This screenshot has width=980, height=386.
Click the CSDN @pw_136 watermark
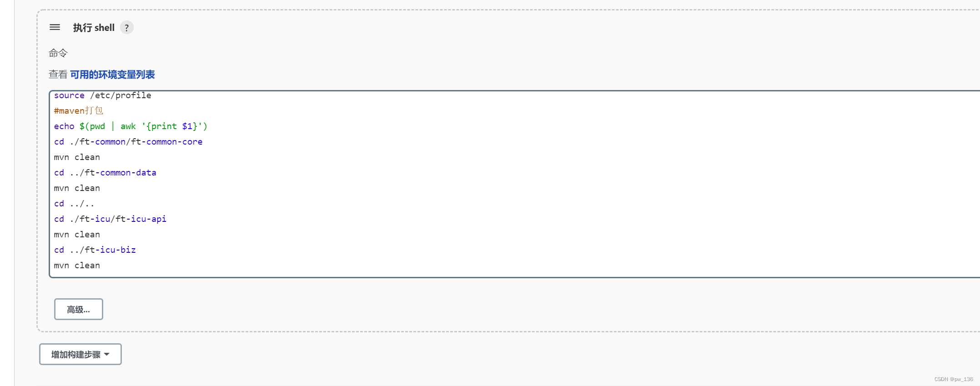(x=954, y=379)
